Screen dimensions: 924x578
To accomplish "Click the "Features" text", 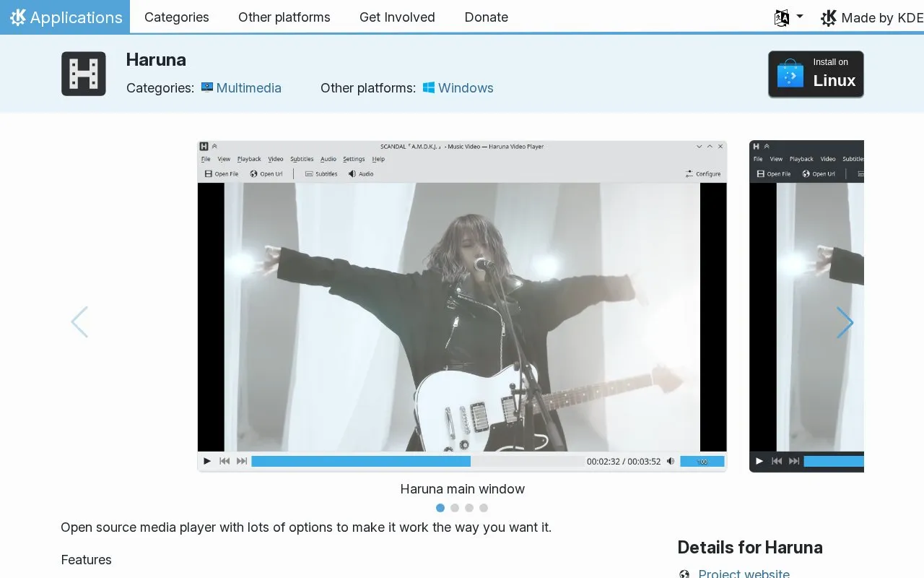I will 87,560.
